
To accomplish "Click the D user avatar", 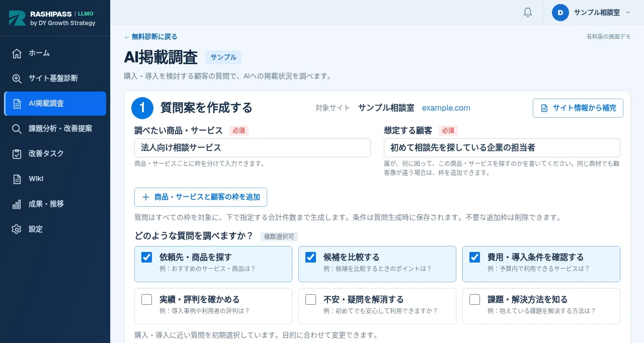I will (x=560, y=13).
